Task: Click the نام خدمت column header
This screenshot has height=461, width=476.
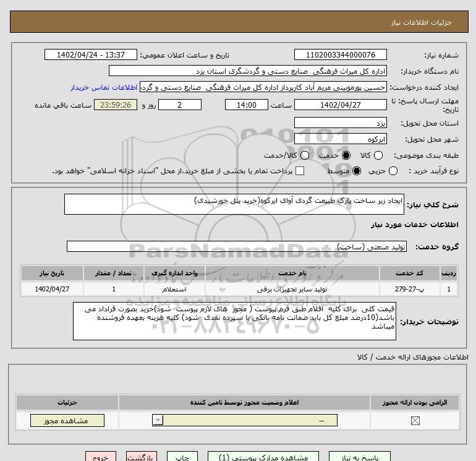Action: click(292, 273)
